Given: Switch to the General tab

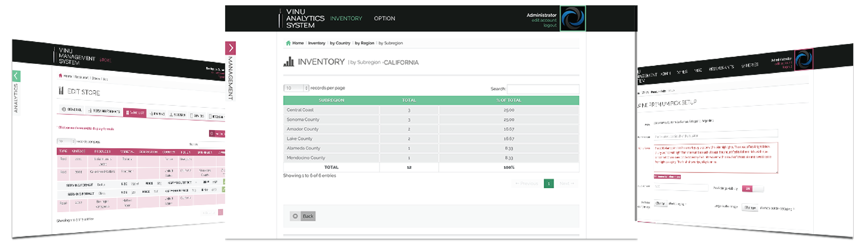Looking at the screenshot, I should (x=72, y=110).
